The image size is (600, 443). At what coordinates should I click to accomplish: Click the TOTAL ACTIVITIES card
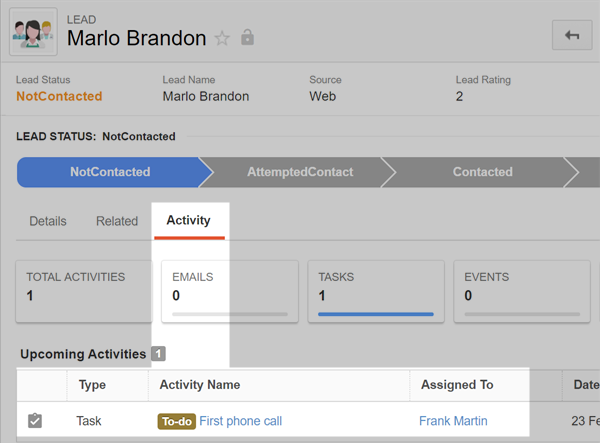(x=84, y=292)
